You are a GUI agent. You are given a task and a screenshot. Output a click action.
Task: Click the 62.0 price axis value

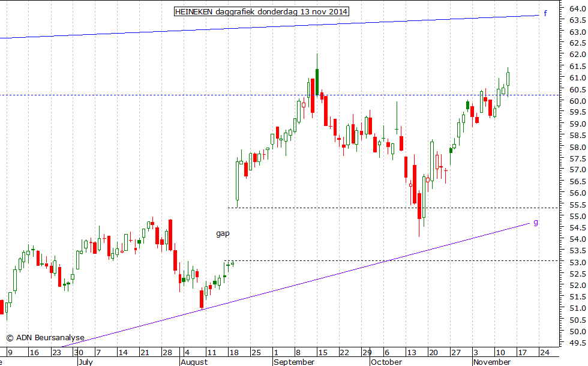[x=577, y=55]
